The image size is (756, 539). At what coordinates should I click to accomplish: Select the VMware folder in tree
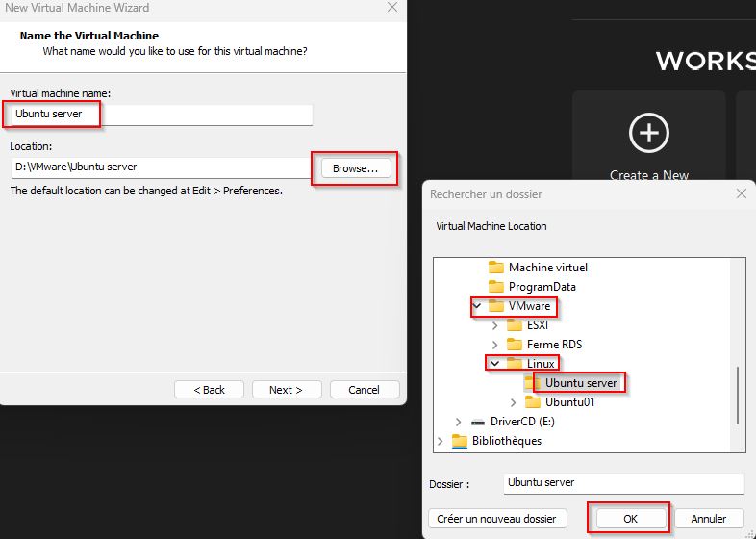[x=529, y=306]
